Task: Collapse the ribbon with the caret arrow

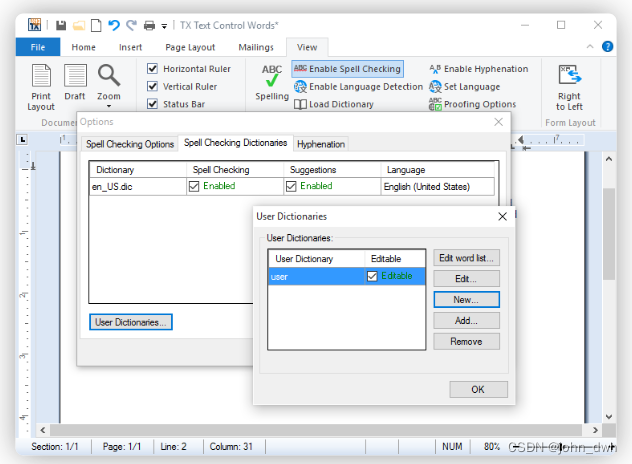Action: [x=590, y=47]
